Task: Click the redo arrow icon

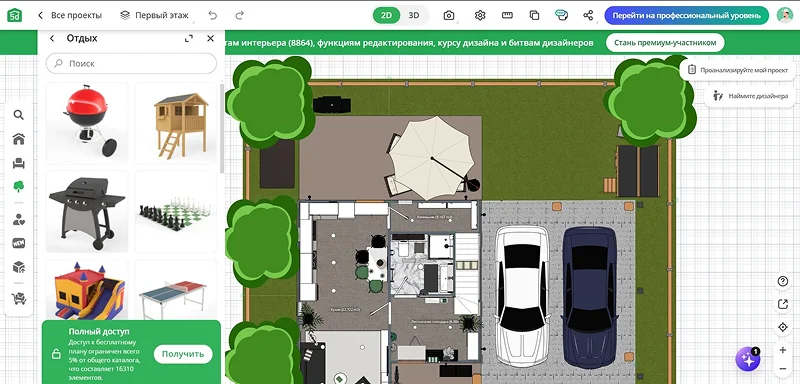Action: (239, 15)
